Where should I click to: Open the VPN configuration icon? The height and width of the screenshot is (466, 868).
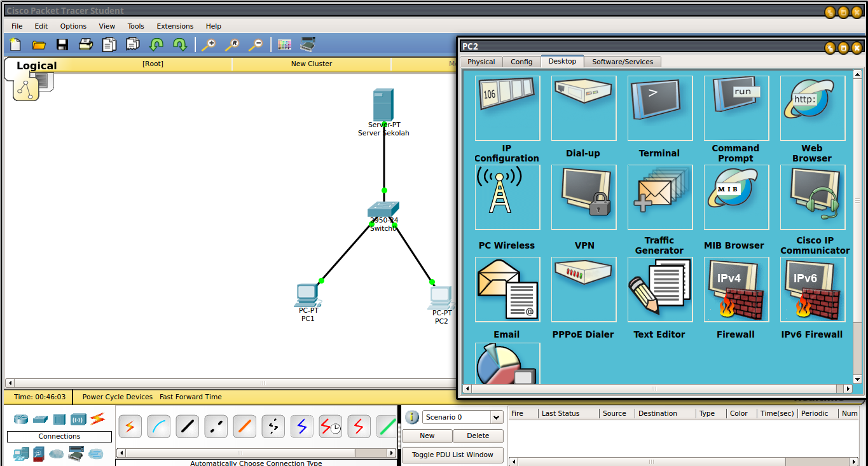click(584, 198)
